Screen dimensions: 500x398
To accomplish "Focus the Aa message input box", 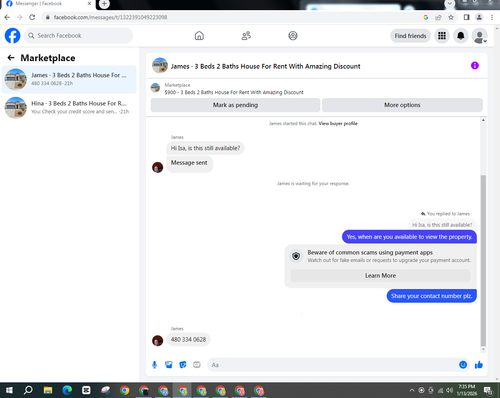I will point(332,365).
